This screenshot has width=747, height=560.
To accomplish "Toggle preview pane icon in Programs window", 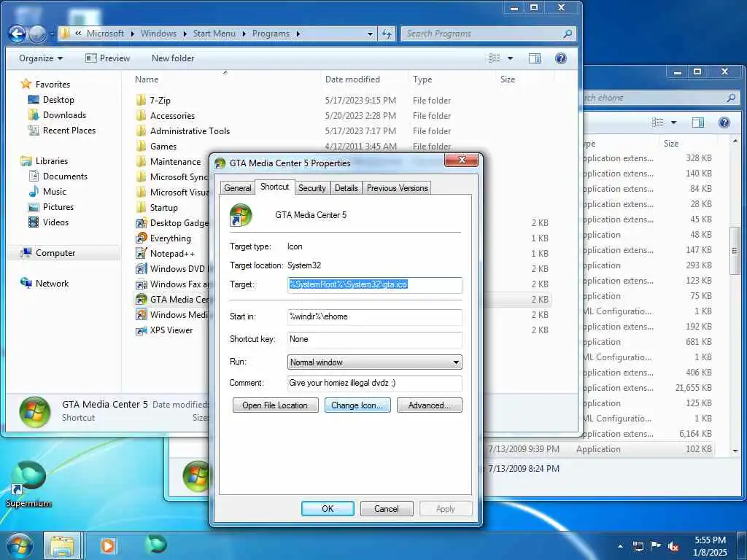I will 535,58.
